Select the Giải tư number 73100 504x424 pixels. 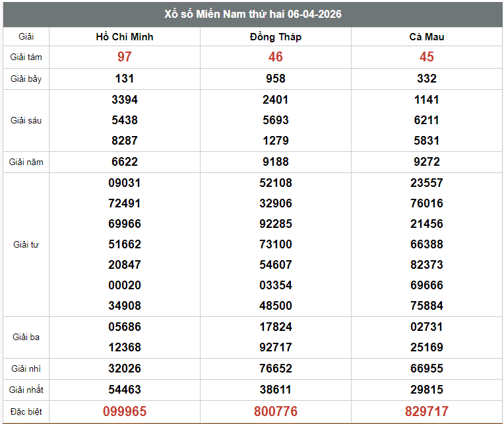276,244
